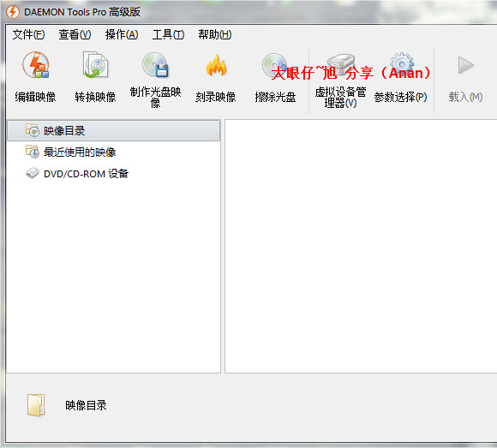Launch Make Disc Image (制作光盘映像) tool
Screen dimensions: 497x448
[155, 65]
